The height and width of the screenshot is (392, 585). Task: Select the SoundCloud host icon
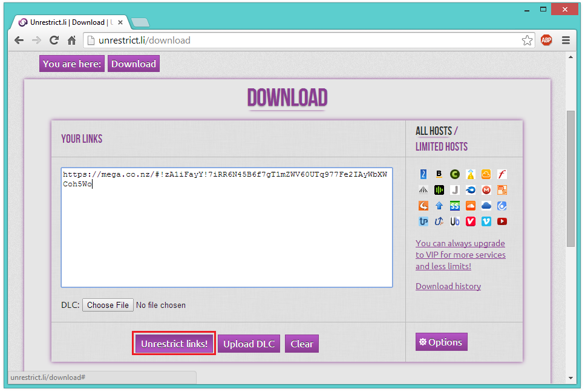pyautogui.click(x=470, y=206)
